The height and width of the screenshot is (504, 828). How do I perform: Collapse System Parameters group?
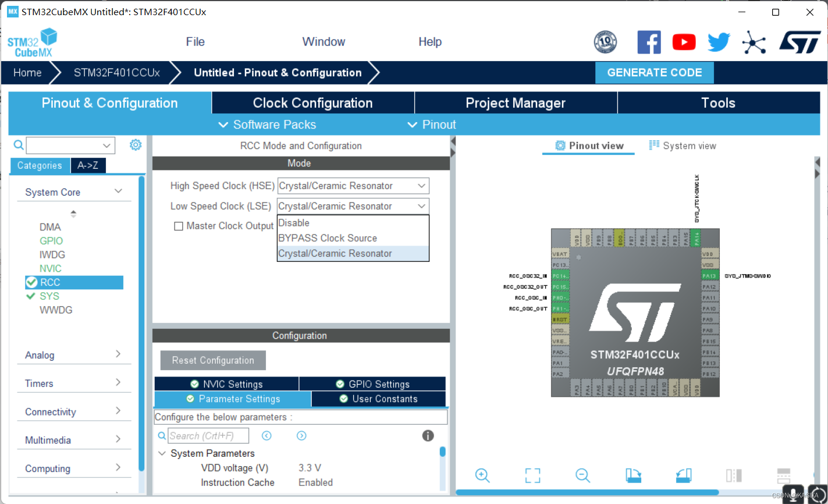tap(162, 453)
